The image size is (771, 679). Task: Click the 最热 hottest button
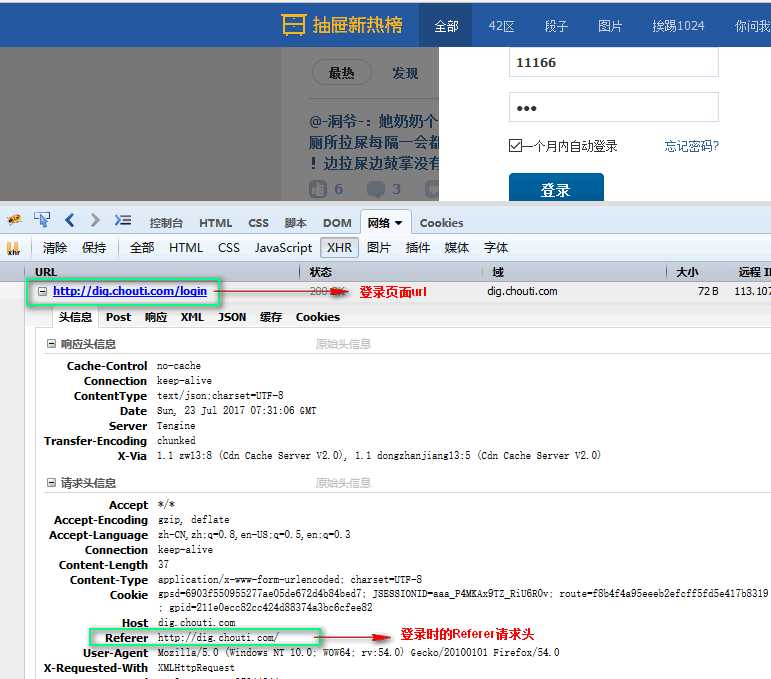tap(342, 73)
